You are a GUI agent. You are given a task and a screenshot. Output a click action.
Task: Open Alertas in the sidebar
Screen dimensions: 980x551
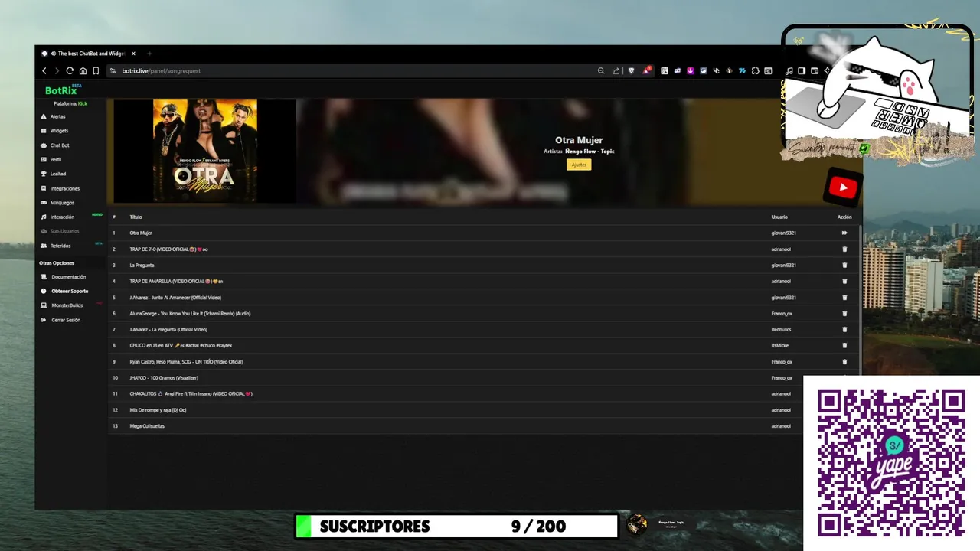click(x=57, y=116)
